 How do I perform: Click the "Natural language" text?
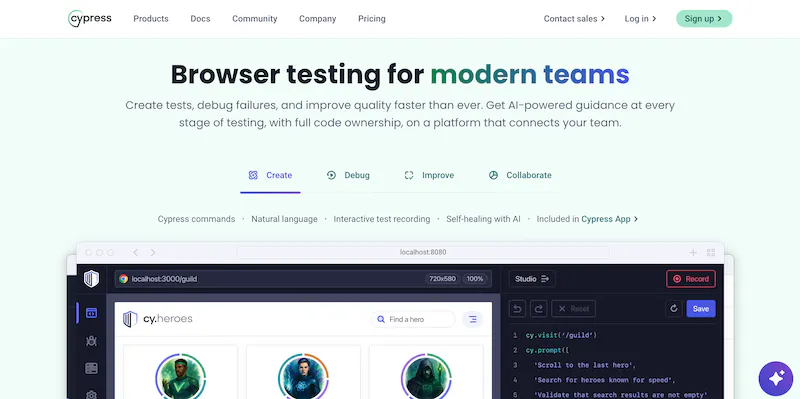(x=284, y=219)
